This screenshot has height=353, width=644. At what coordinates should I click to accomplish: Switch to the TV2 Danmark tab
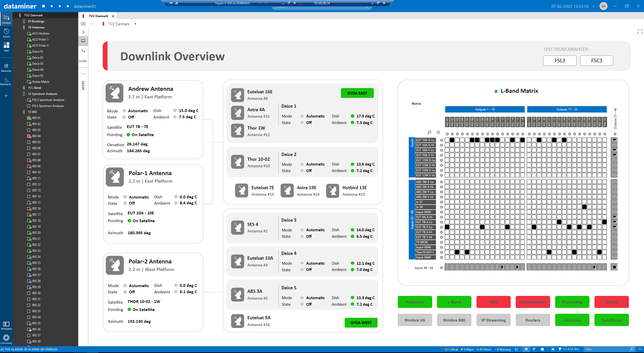point(98,16)
